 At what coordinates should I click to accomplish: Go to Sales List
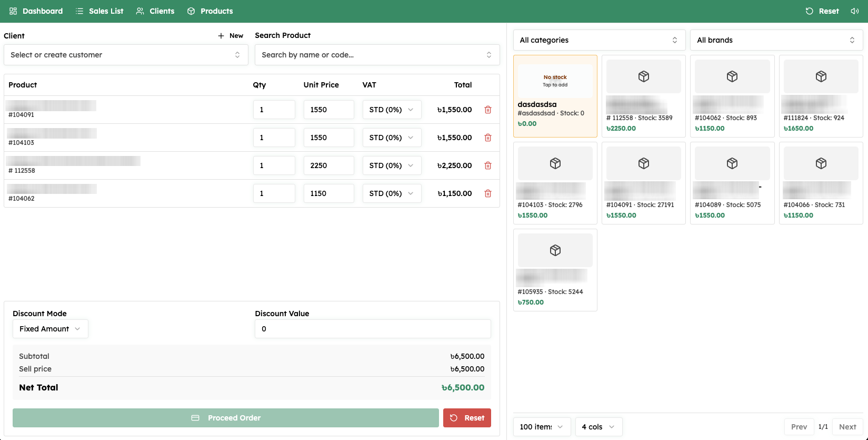(99, 11)
